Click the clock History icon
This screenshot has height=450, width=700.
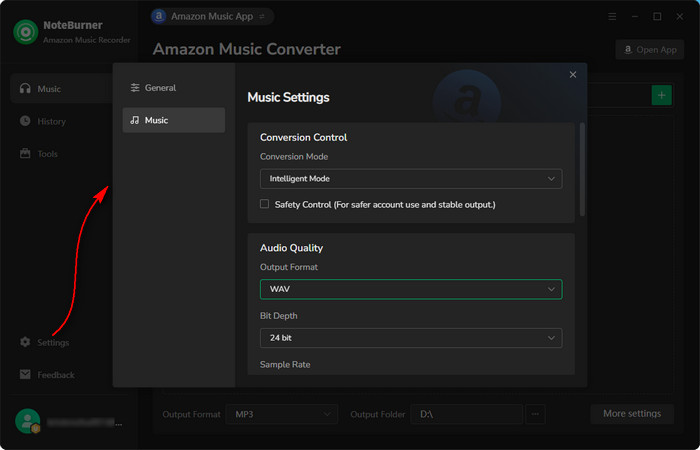[25, 121]
